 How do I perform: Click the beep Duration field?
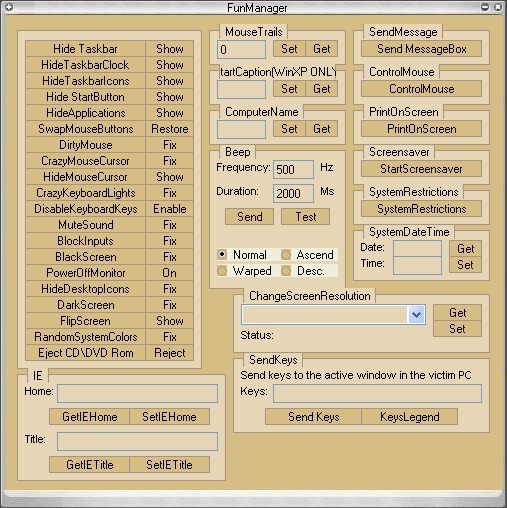click(x=293, y=193)
